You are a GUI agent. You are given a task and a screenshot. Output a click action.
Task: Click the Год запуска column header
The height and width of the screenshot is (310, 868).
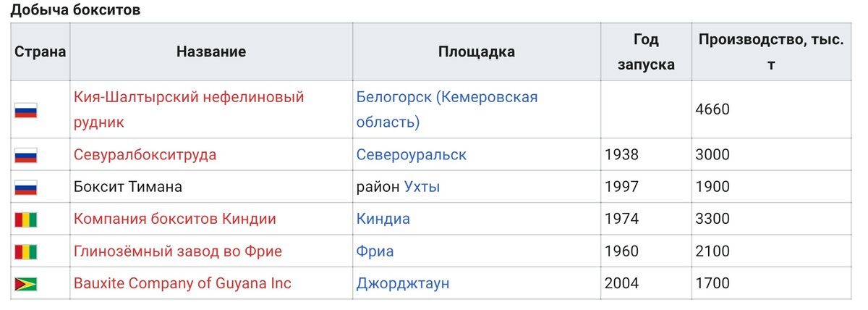[646, 51]
